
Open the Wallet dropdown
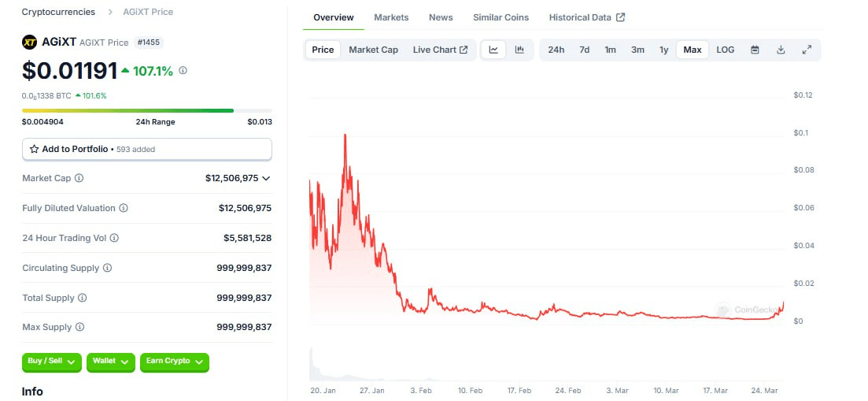[x=110, y=362]
